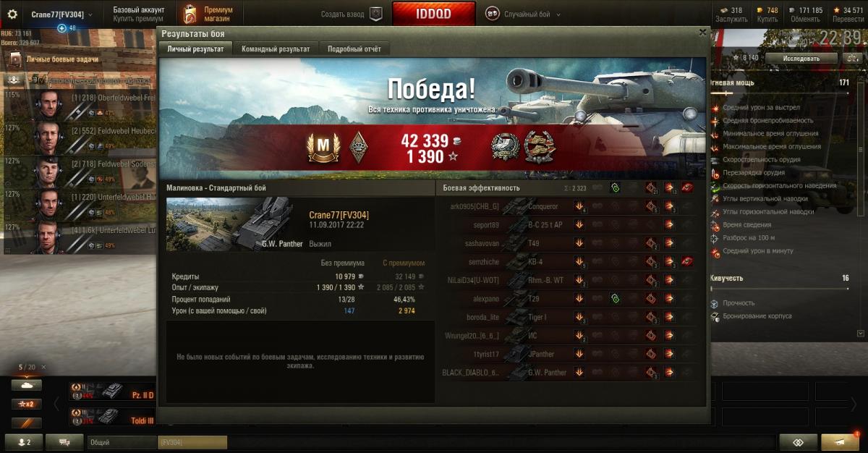Screen dimensions: 868x453
Task: Switch to the Подробный отчёт tab
Action: coord(354,48)
